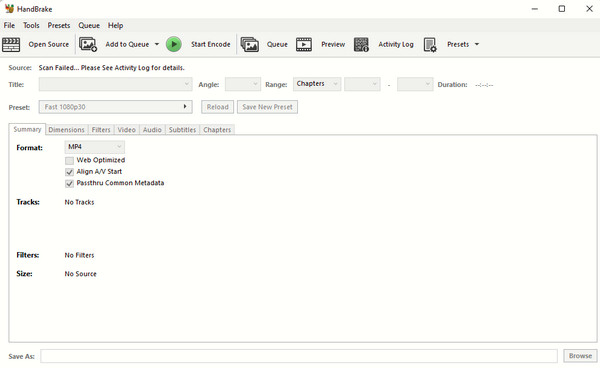Open the Queue menu in menu bar
600x368 pixels.
(89, 25)
